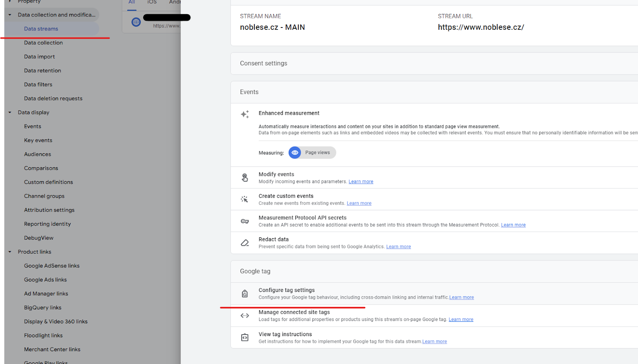Collapse the Data display section

[10, 112]
